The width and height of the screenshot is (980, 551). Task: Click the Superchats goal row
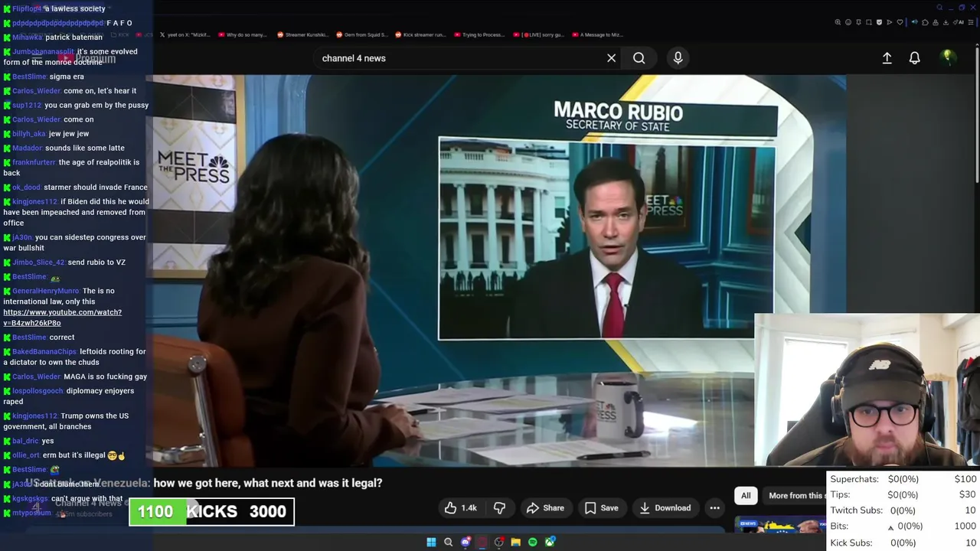[x=903, y=479]
